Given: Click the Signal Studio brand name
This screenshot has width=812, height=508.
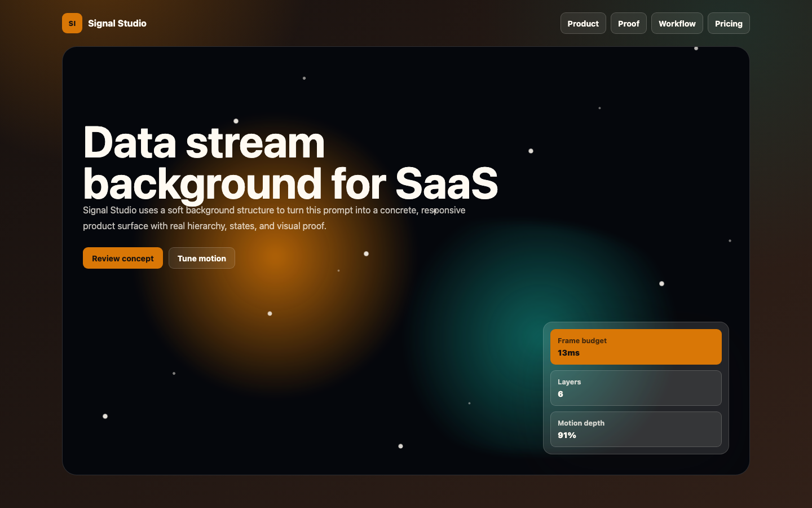Looking at the screenshot, I should (117, 23).
